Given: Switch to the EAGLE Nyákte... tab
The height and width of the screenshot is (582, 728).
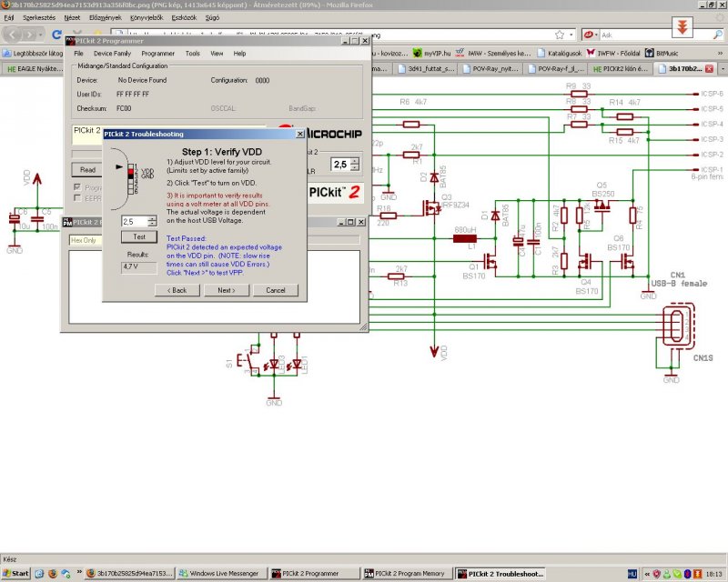Looking at the screenshot, I should tap(34, 69).
